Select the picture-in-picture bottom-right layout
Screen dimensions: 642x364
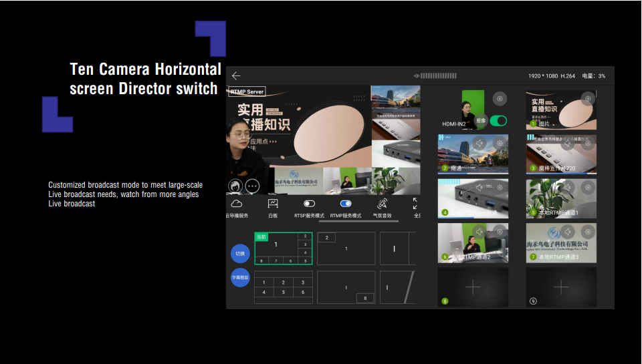click(346, 287)
